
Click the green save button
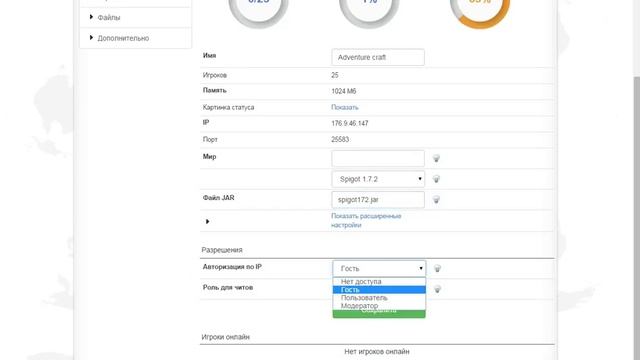coord(379,313)
